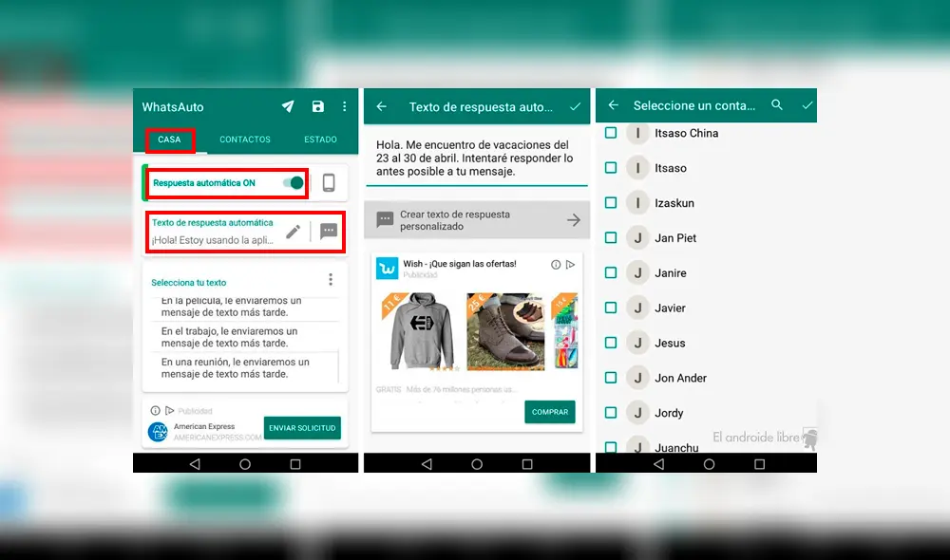950x560 pixels.
Task: Tap the pencil icon to edit response text
Action: [x=294, y=231]
